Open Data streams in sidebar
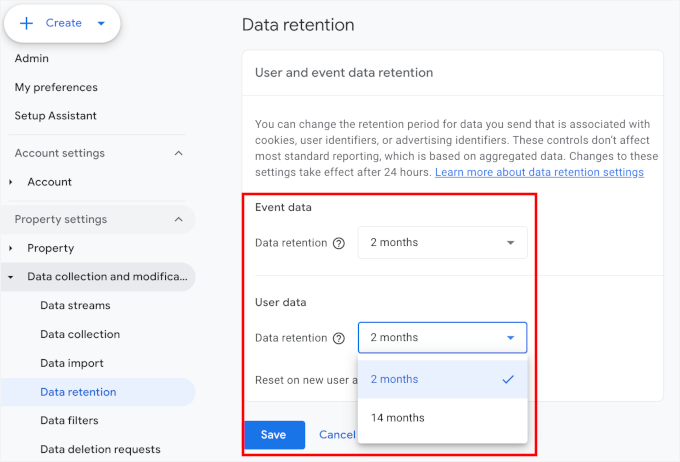This screenshot has height=462, width=680. [x=75, y=306]
